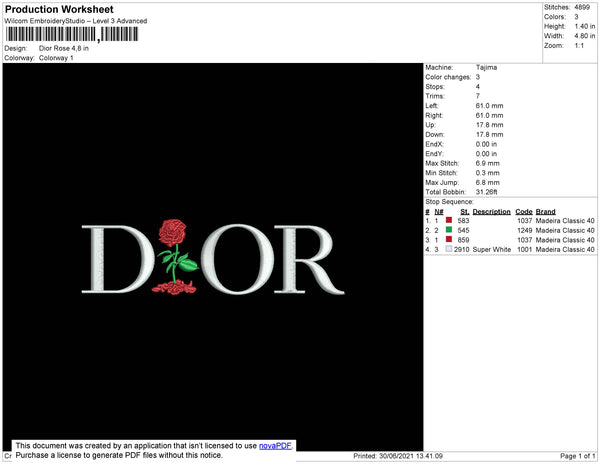Select design name 'Dior Rose 4,8 in'
This screenshot has width=600, height=464.
pyautogui.click(x=64, y=48)
